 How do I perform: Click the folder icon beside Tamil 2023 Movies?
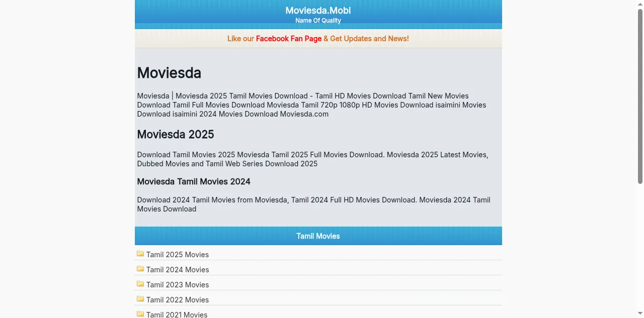(x=140, y=284)
